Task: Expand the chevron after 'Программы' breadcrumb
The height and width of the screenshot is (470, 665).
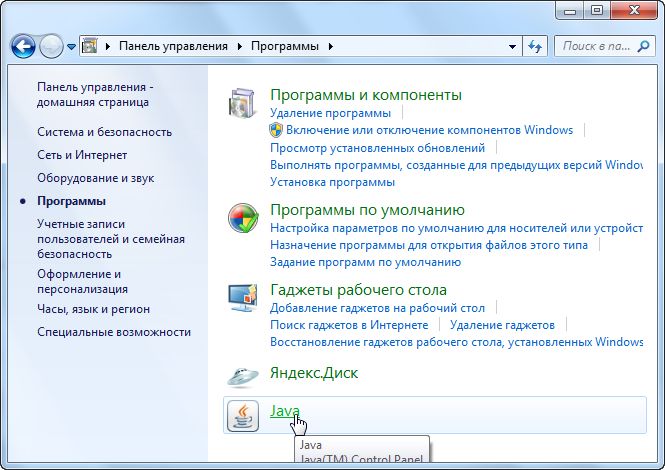Action: click(331, 47)
